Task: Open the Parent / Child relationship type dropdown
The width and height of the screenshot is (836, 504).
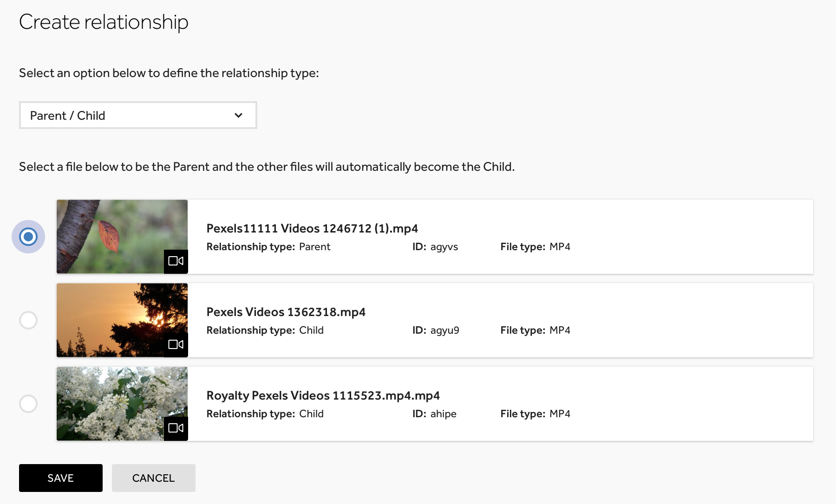Action: click(x=137, y=116)
